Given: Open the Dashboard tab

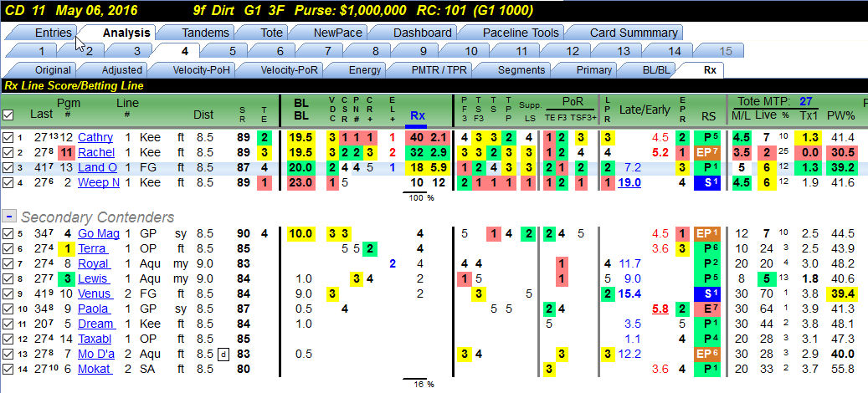Looking at the screenshot, I should click(422, 33).
